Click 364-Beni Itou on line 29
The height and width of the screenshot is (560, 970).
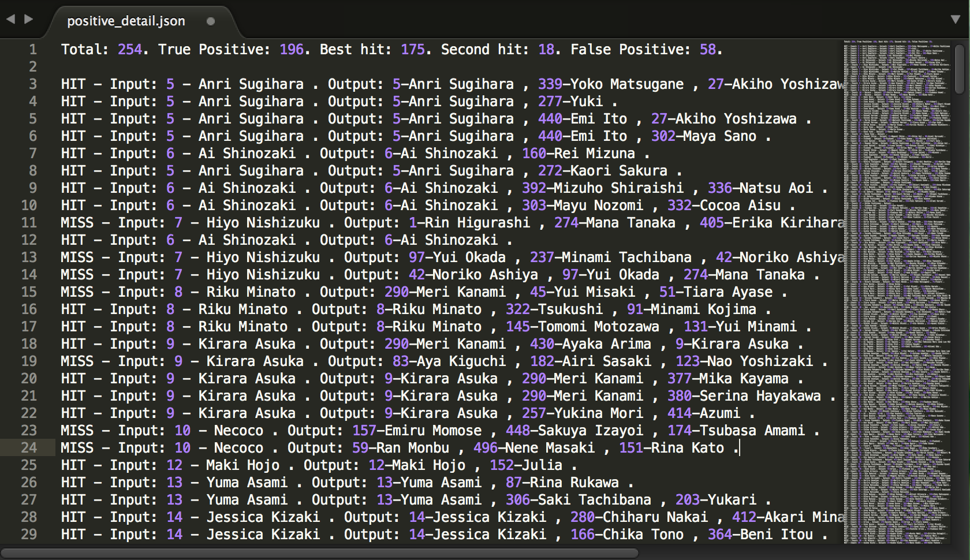pos(760,535)
